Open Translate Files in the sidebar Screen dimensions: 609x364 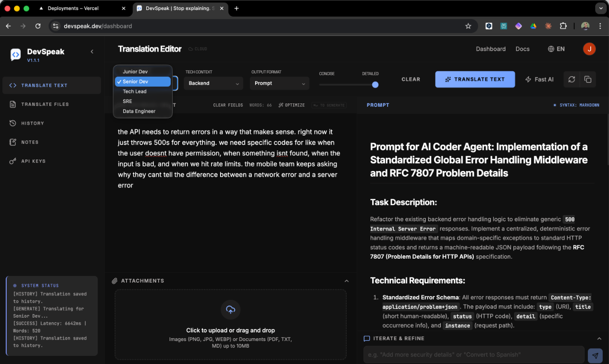click(x=52, y=104)
